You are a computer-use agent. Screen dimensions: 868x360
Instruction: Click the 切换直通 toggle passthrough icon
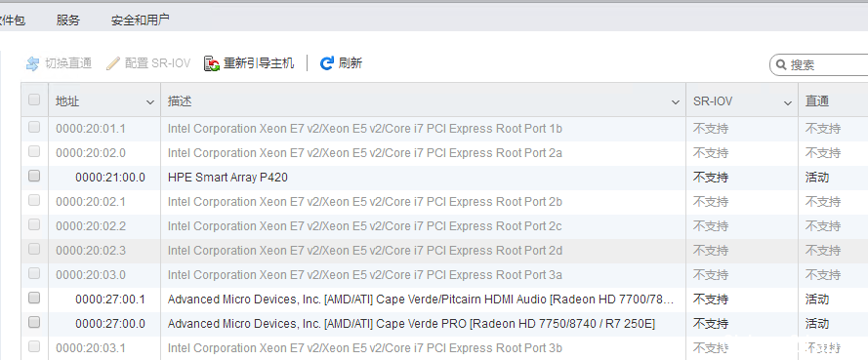(x=33, y=63)
